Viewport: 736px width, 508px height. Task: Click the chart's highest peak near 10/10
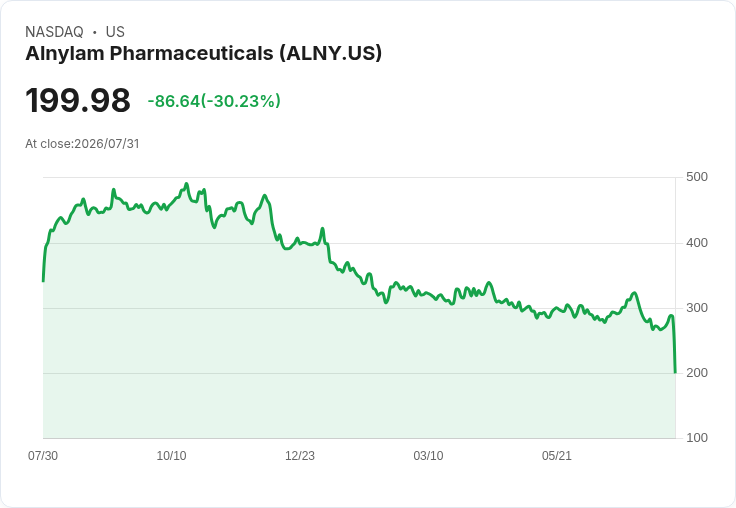pyautogui.click(x=186, y=184)
